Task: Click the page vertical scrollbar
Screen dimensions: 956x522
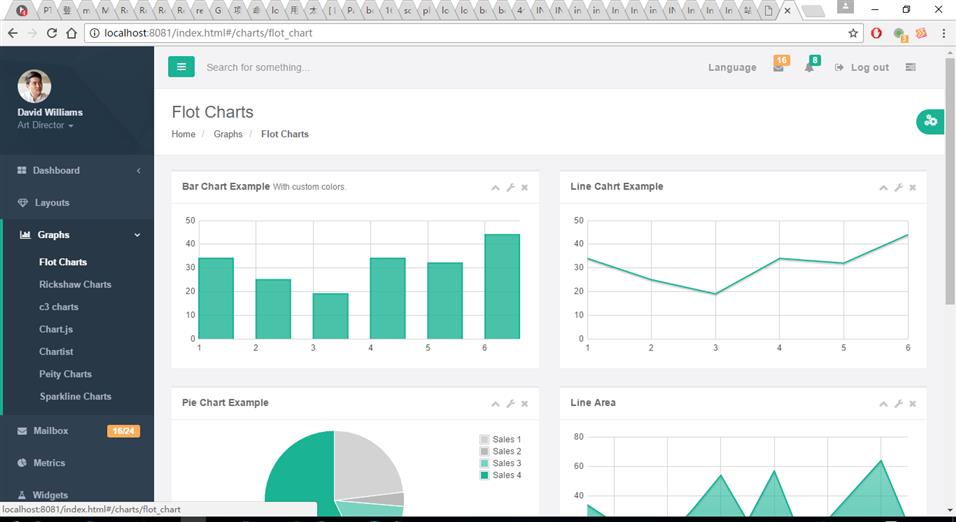Action: click(x=950, y=181)
